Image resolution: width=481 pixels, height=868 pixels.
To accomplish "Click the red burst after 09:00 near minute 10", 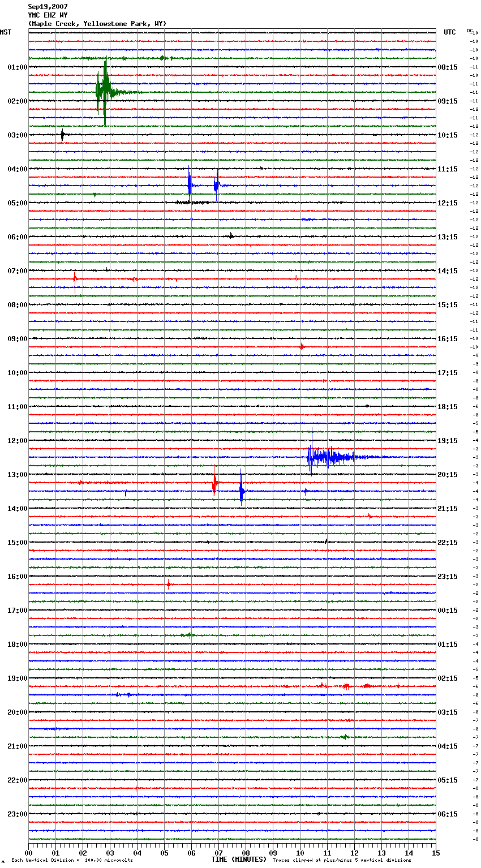I will [x=302, y=346].
